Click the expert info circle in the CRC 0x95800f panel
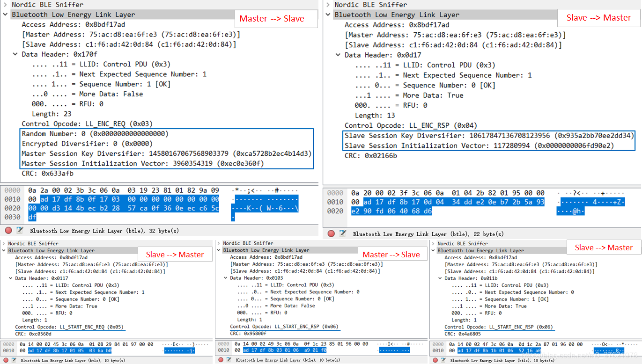The height and width of the screenshot is (364, 642). pos(221,360)
